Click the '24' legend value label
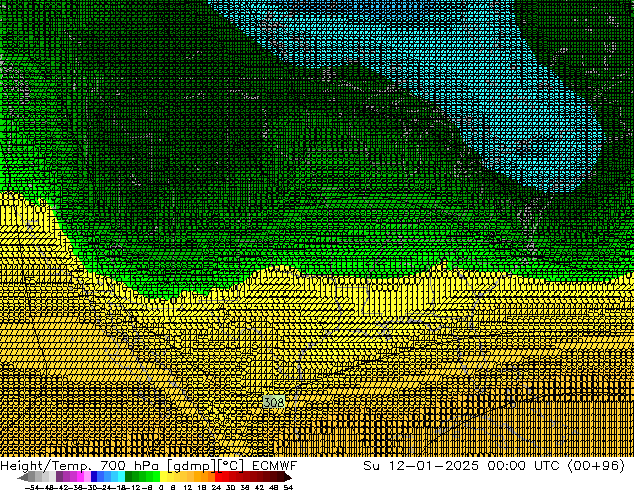Viewport: 634px width, 490px height. click(216, 487)
